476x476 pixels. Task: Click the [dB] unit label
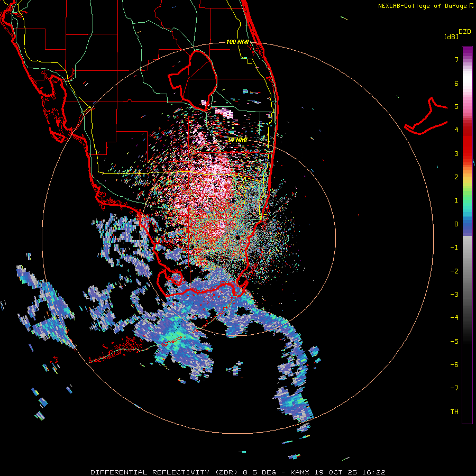(x=451, y=36)
